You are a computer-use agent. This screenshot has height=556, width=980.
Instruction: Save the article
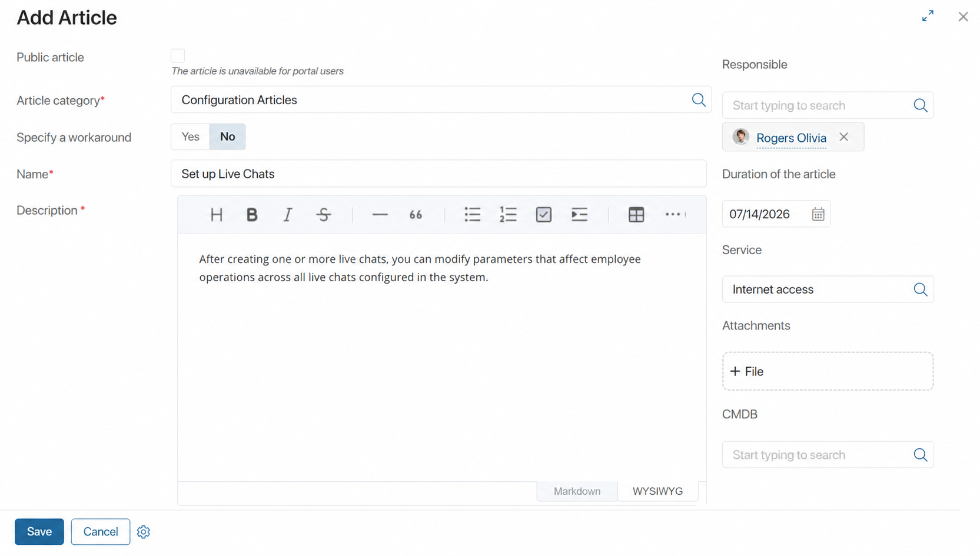click(x=39, y=532)
